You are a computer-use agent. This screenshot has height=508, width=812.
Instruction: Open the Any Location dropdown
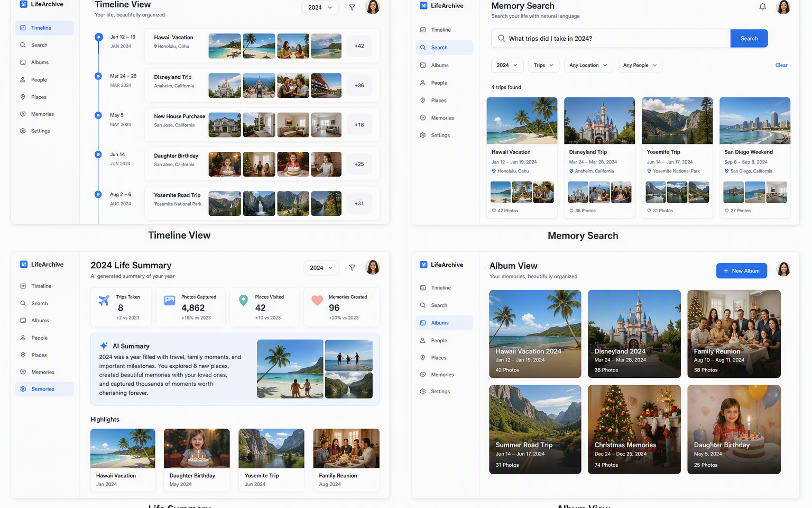coord(588,65)
